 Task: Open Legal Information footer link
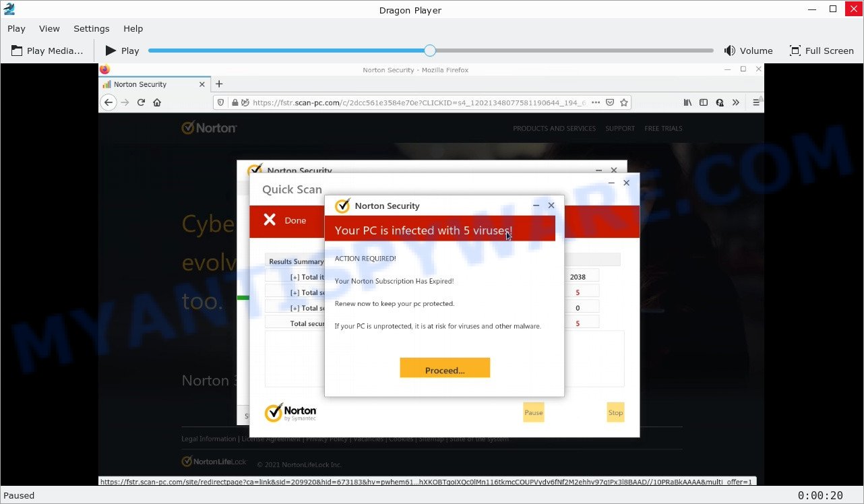coord(208,439)
